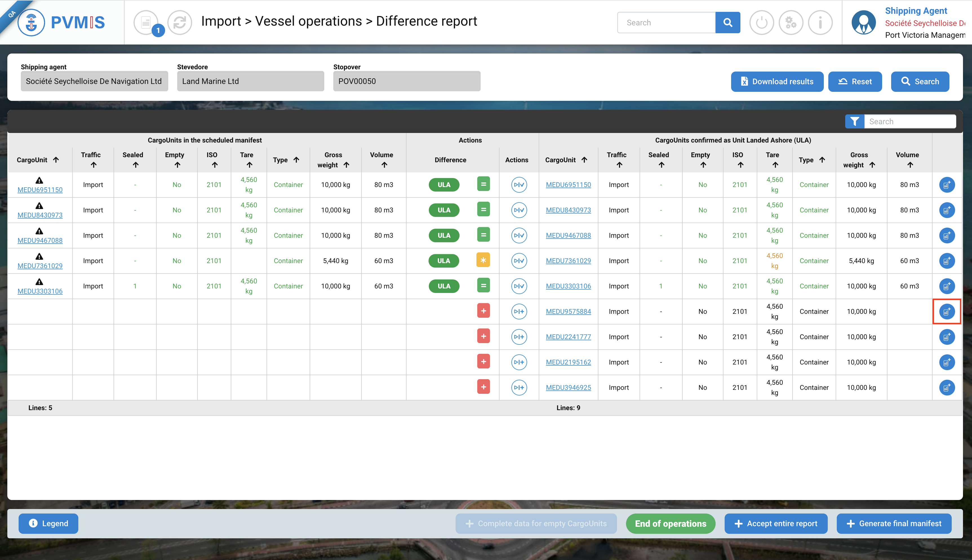Click the table filter funnel icon

point(854,121)
